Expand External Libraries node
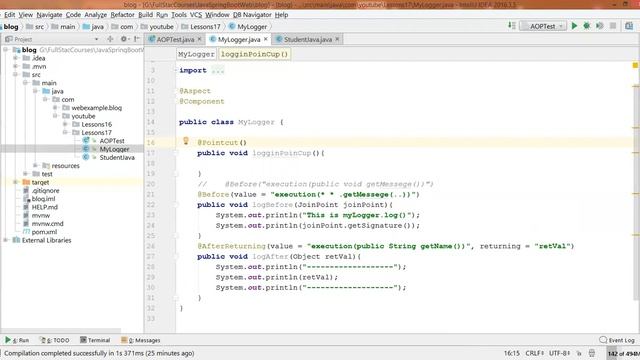This screenshot has width=640, height=360. (x=5, y=240)
